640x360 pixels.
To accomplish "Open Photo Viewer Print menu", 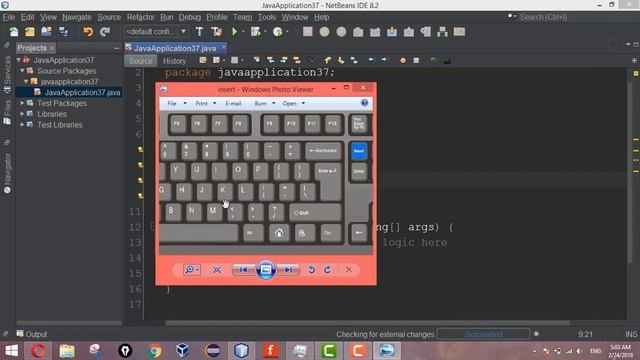I will point(205,104).
